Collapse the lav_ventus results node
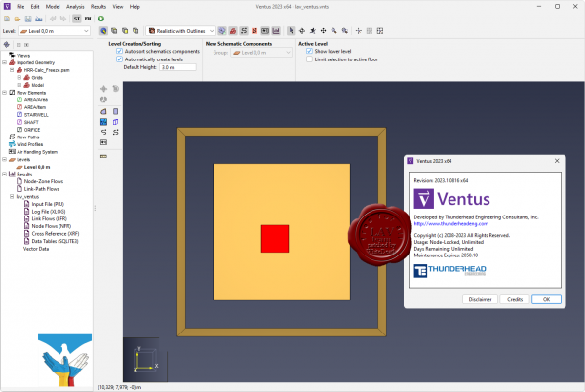 (12, 197)
